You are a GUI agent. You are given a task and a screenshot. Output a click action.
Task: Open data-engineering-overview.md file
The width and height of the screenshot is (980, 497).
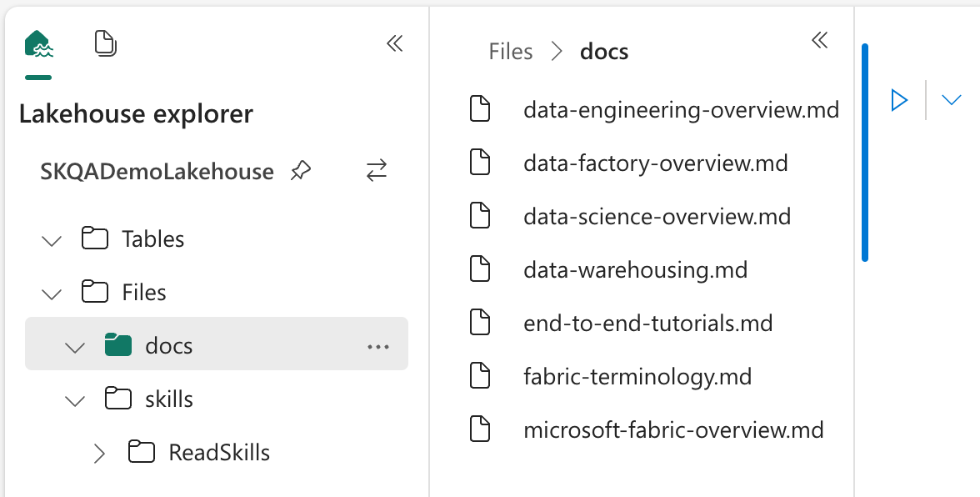(x=680, y=109)
